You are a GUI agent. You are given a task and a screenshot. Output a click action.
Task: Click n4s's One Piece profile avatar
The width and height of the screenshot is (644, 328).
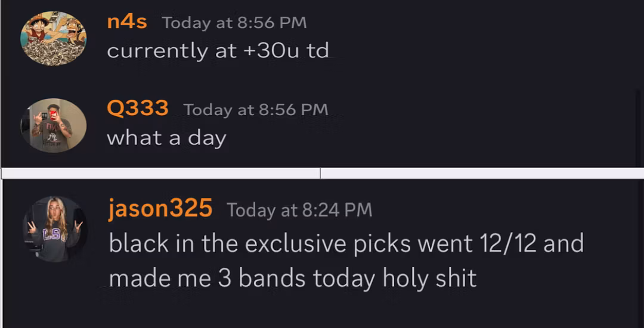(54, 39)
